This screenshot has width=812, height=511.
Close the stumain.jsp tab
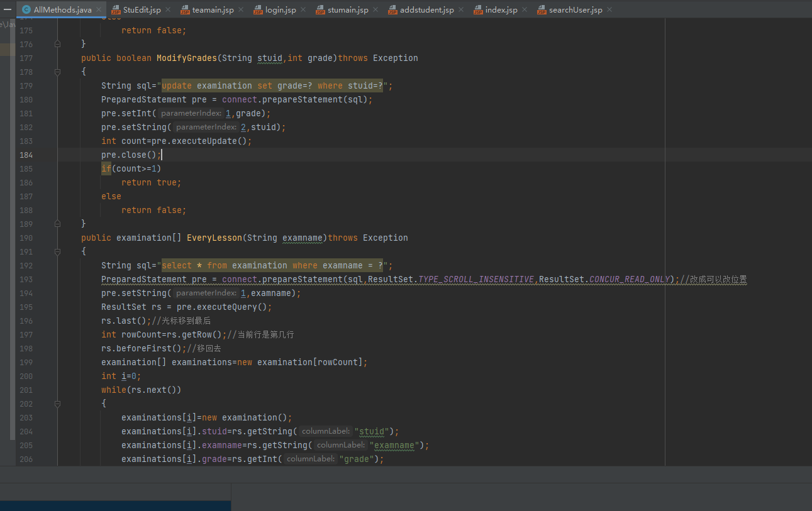pos(375,10)
